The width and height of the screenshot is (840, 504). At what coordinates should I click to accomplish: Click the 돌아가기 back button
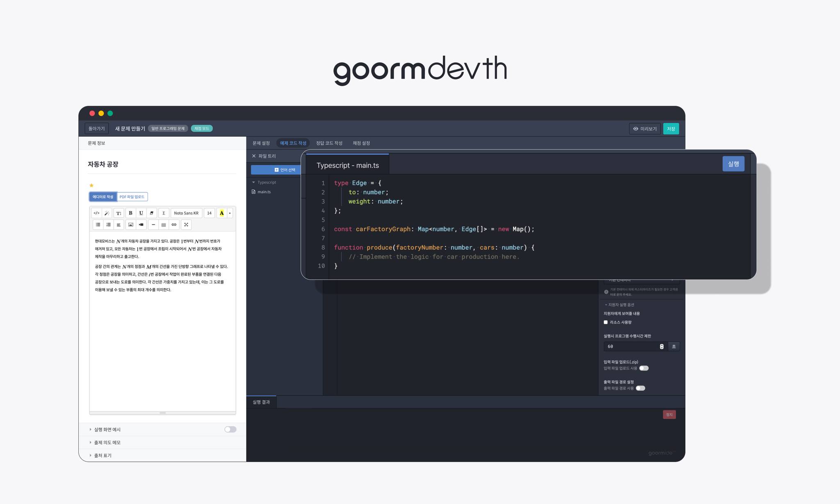[97, 129]
